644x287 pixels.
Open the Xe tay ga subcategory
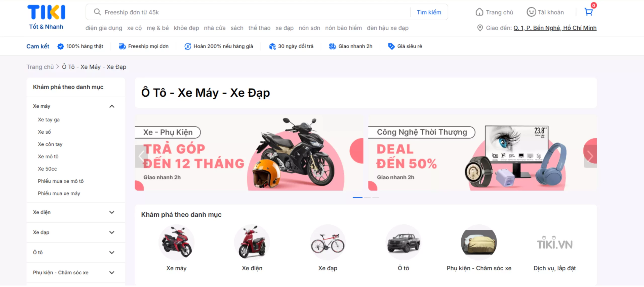pos(49,119)
